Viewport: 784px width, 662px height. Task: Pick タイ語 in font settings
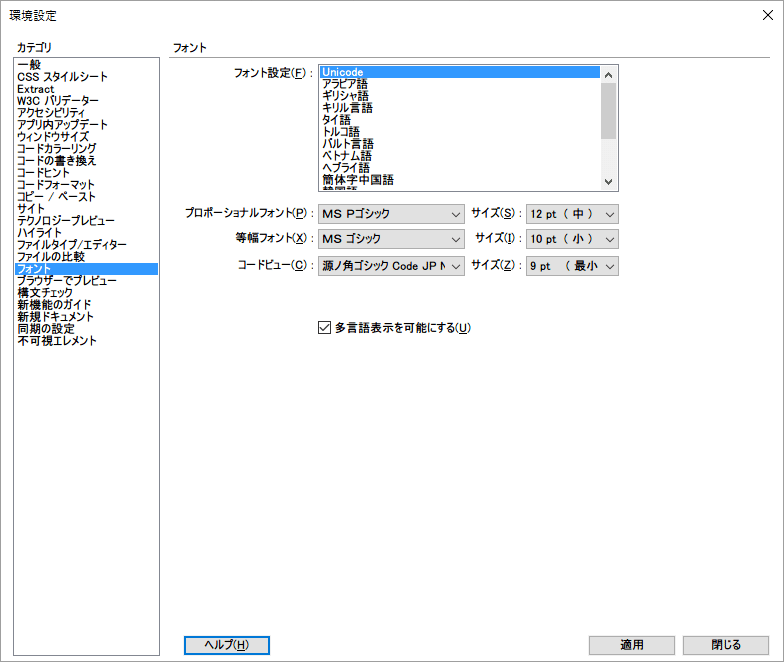(x=460, y=120)
